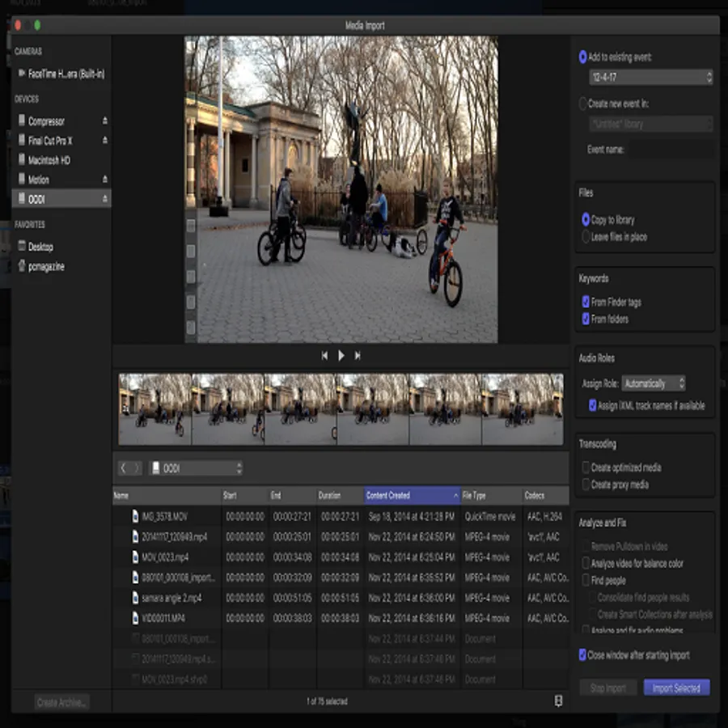Uncheck the From Finder tags keyword option
728x728 pixels.
586,302
